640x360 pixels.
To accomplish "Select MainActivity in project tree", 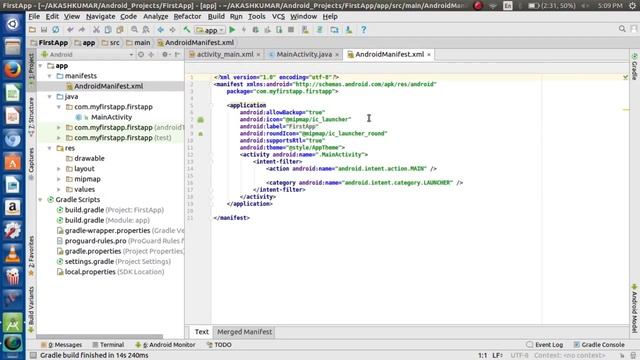I will [111, 117].
